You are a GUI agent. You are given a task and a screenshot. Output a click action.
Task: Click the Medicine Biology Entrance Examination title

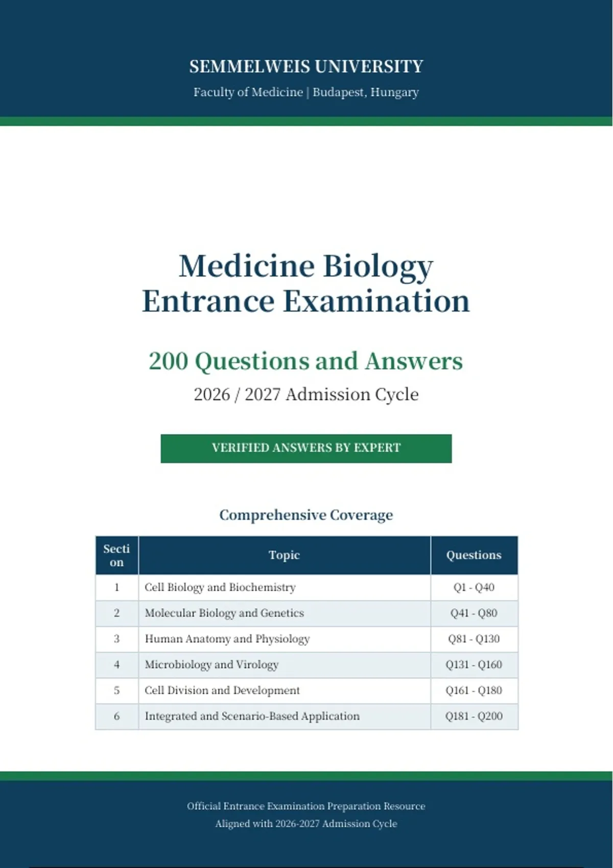point(306,283)
